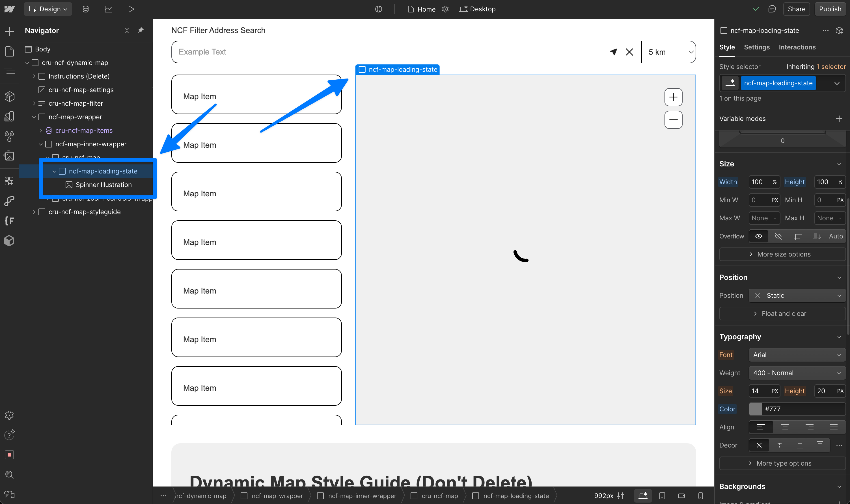Set overflow to hidden option
The image size is (850, 504).
click(778, 236)
